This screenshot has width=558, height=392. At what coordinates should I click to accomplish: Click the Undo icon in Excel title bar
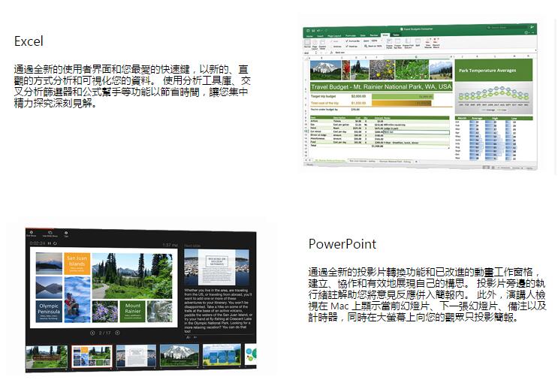pos(319,31)
